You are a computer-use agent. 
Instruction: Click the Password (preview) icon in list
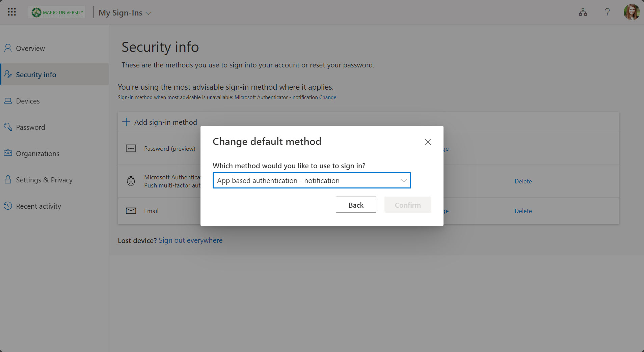point(131,149)
